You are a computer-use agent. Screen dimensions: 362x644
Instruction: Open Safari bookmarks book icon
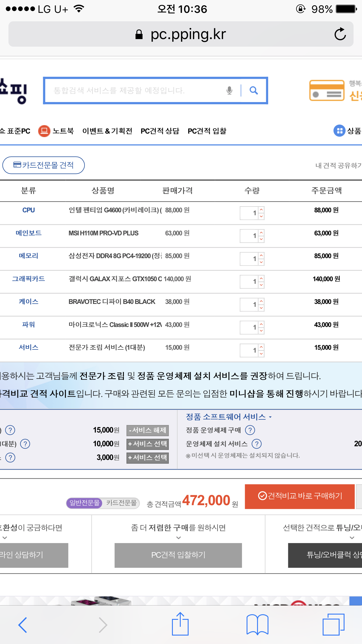pos(257,624)
